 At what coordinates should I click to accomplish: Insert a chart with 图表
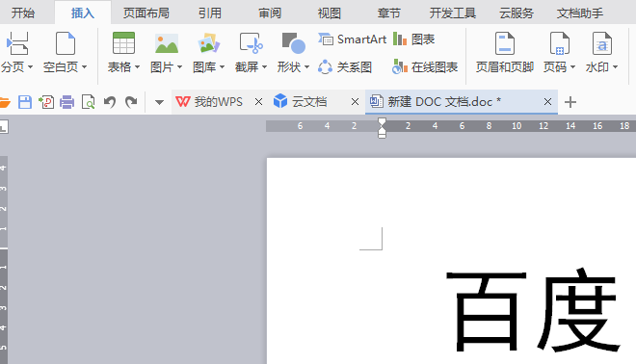[413, 39]
